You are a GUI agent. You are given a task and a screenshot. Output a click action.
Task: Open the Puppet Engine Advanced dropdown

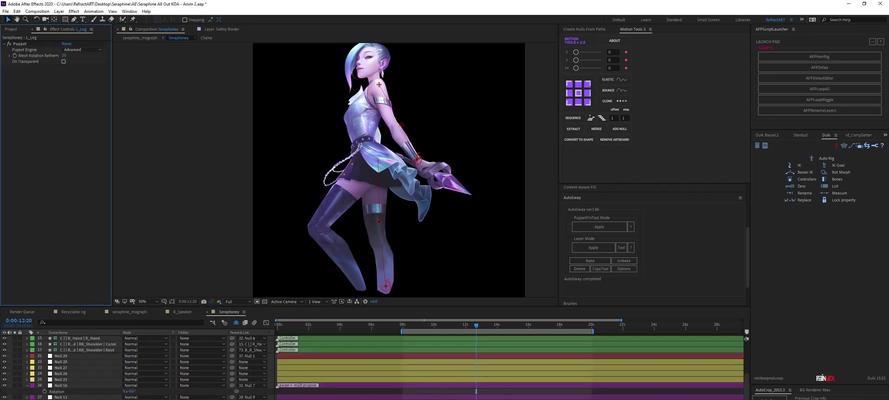tap(83, 50)
